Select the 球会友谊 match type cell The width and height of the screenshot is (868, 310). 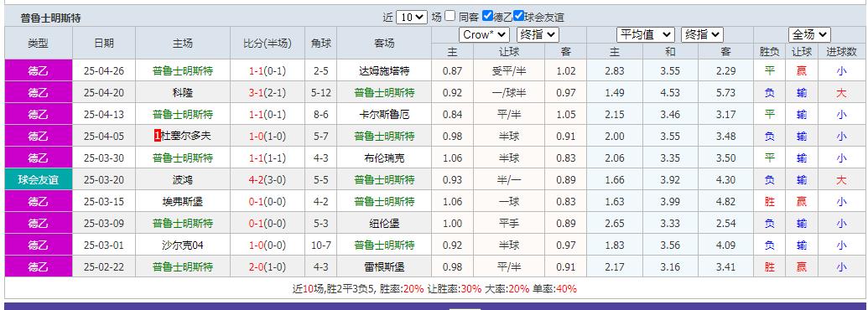pyautogui.click(x=39, y=179)
